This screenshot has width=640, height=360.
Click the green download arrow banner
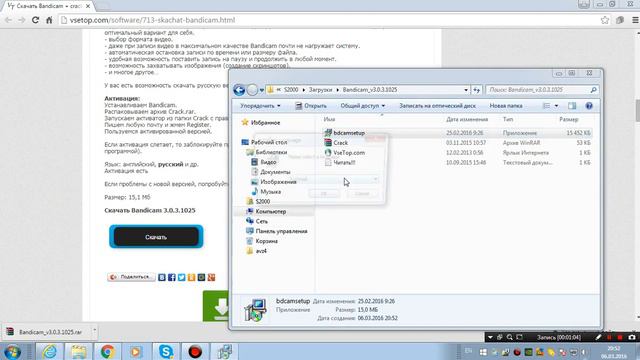(216, 306)
